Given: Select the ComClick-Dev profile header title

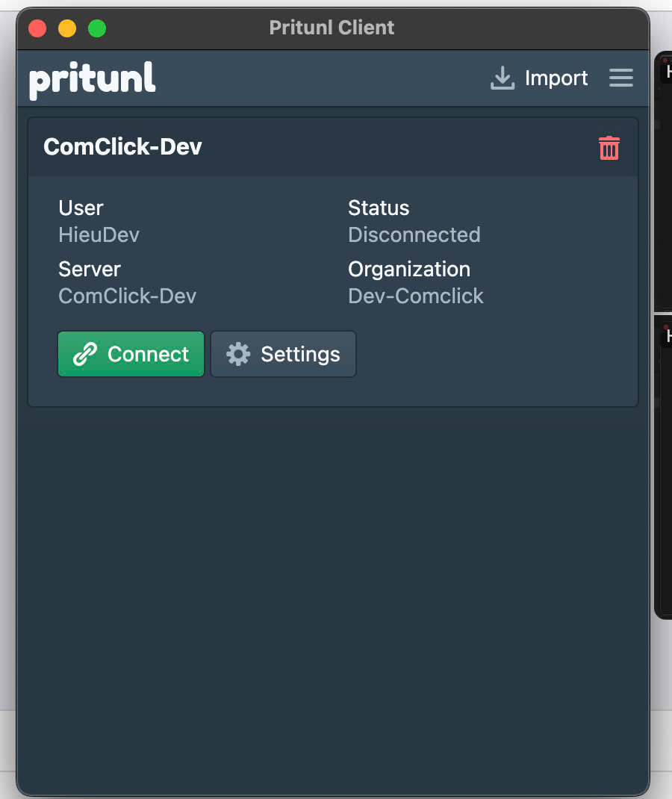Looking at the screenshot, I should point(122,147).
